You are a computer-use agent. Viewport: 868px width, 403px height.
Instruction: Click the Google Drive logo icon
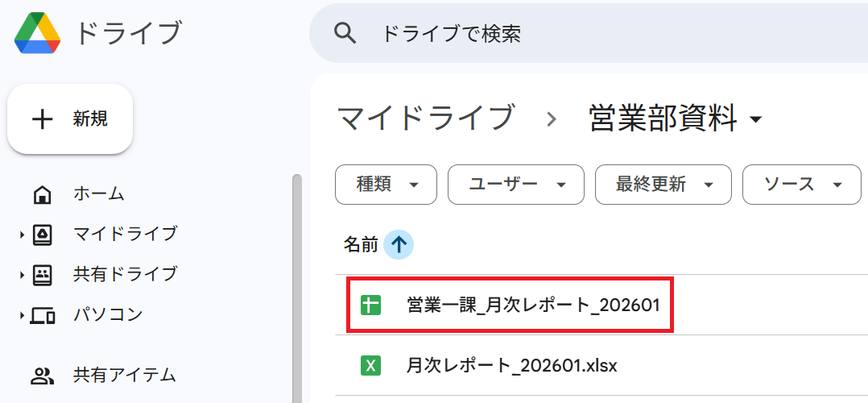(36, 33)
